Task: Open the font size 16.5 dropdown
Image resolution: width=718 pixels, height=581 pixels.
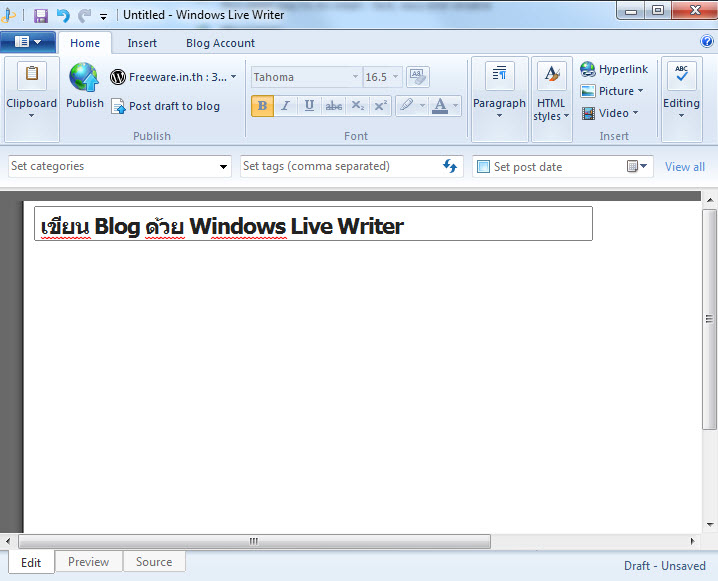Action: click(396, 77)
